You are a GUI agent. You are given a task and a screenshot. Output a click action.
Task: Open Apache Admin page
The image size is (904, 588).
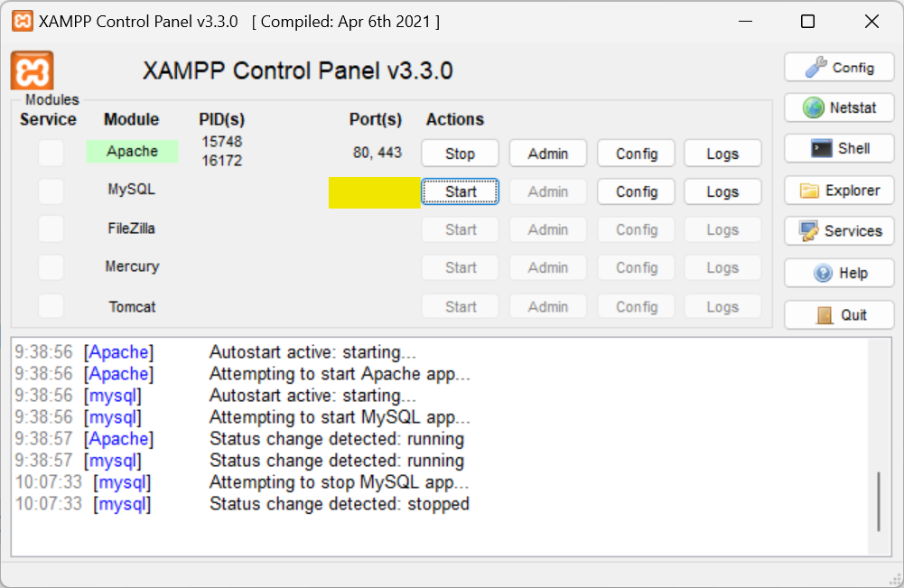pyautogui.click(x=547, y=154)
